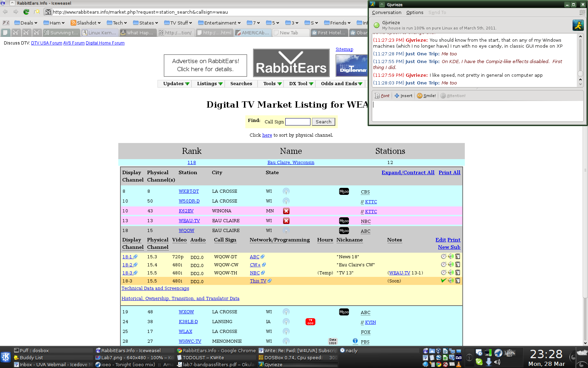Click the Expand/Contract All link

408,172
